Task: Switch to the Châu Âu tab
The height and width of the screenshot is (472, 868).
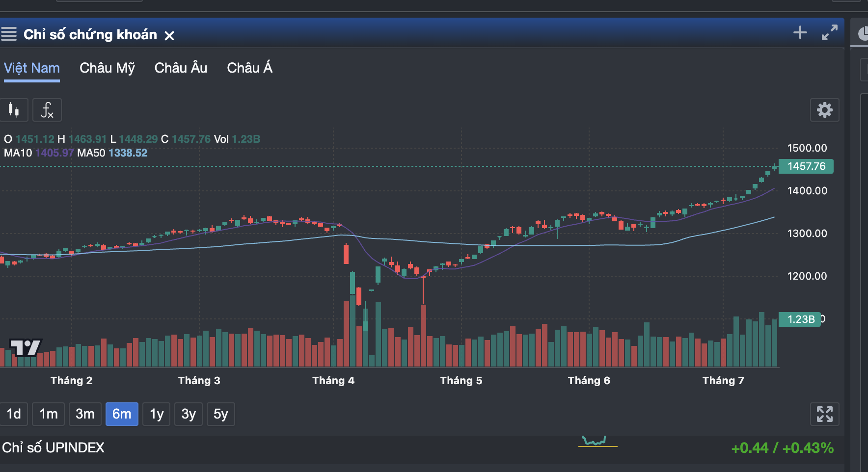Action: (181, 68)
